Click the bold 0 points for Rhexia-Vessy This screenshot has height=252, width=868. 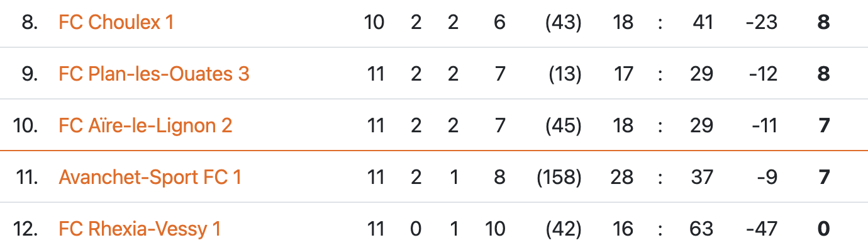coord(823,229)
